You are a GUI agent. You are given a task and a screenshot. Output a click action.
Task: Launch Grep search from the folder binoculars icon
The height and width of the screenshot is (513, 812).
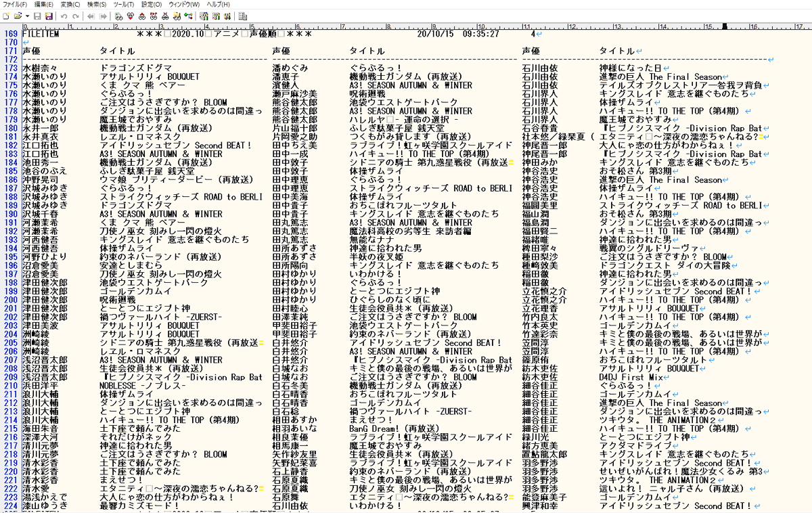point(177,16)
